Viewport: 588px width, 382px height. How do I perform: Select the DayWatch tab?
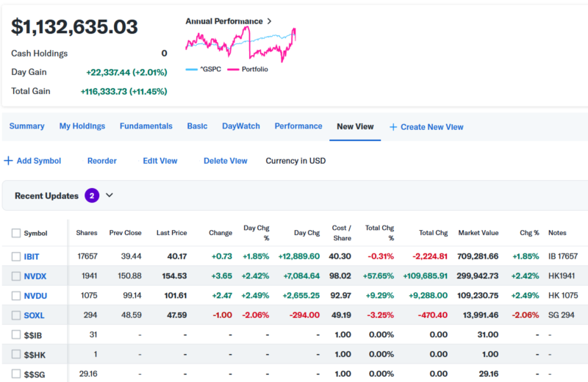(x=241, y=126)
